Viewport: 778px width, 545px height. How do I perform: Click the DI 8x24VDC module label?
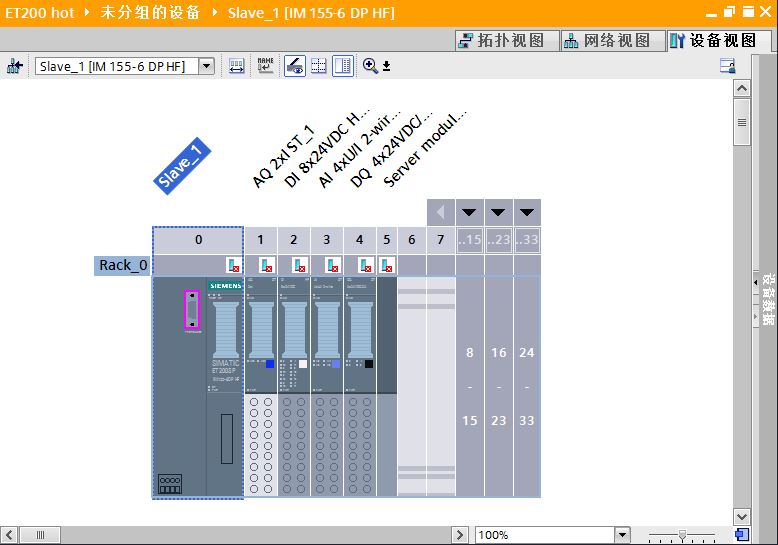(x=326, y=148)
